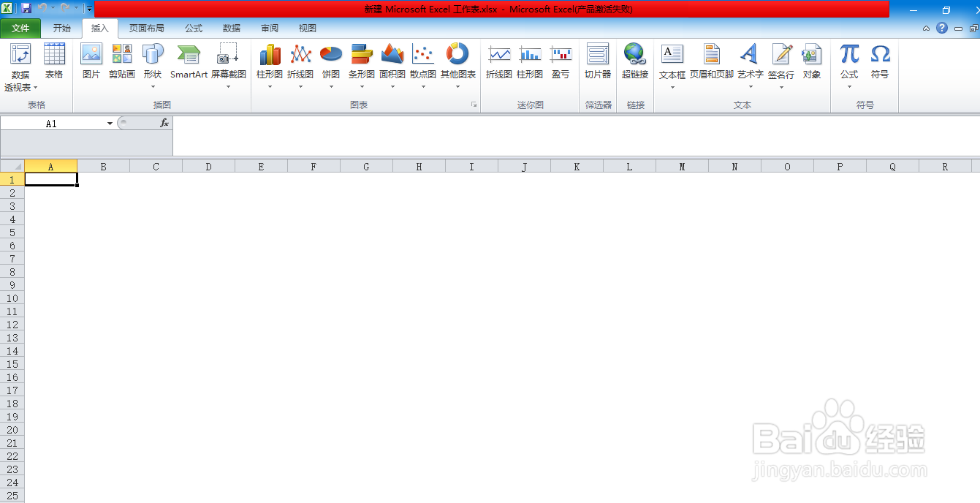Insert a Column sparkline (迷你图 柱形图)
Image resolution: width=980 pixels, height=503 pixels.
click(530, 61)
